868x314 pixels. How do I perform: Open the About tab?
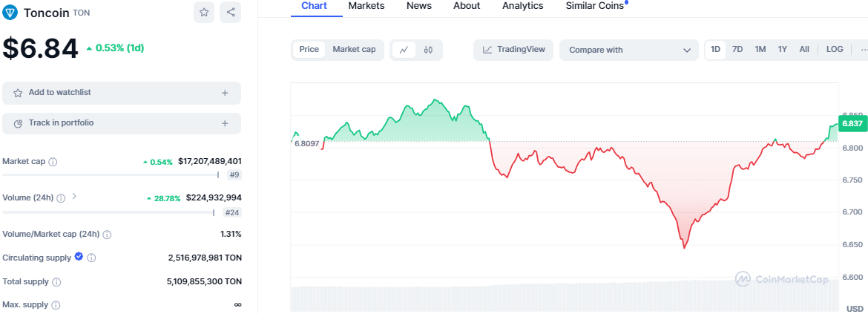click(467, 6)
